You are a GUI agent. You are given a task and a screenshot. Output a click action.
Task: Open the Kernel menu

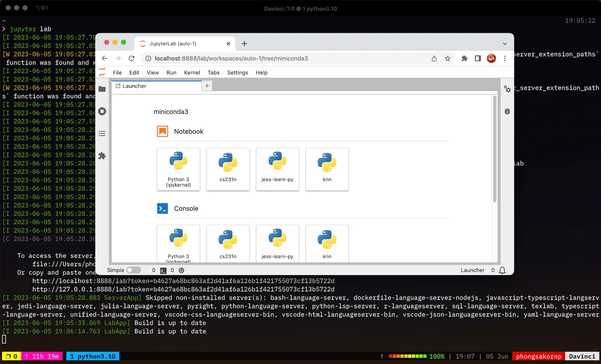[x=192, y=72]
